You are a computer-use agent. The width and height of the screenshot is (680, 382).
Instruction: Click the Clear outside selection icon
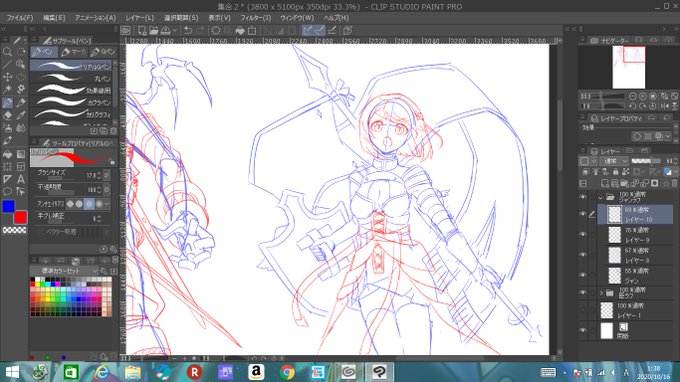pyautogui.click(x=227, y=30)
